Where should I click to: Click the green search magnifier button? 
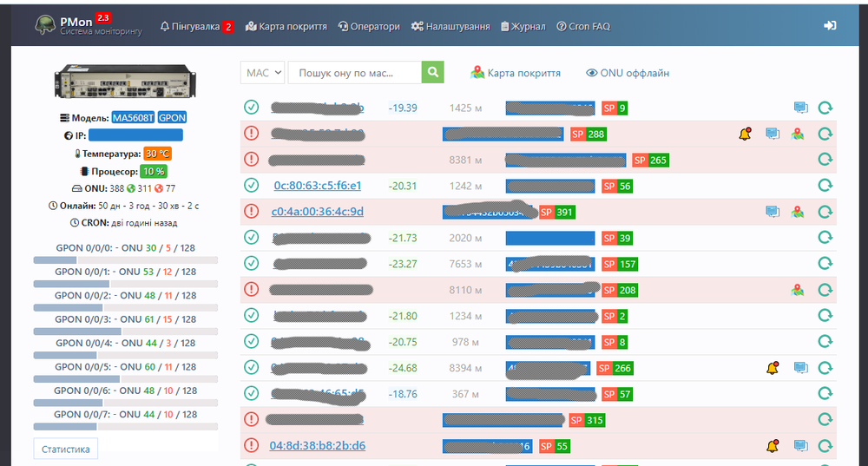click(432, 74)
